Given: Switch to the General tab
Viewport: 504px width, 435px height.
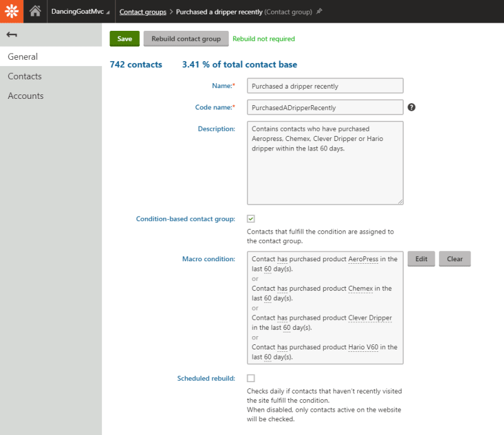Looking at the screenshot, I should (51, 57).
